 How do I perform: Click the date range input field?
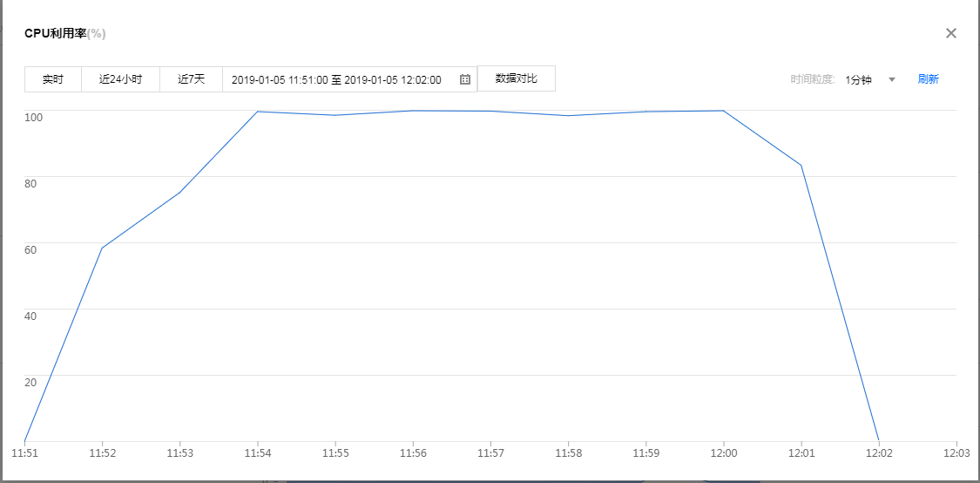pos(336,79)
